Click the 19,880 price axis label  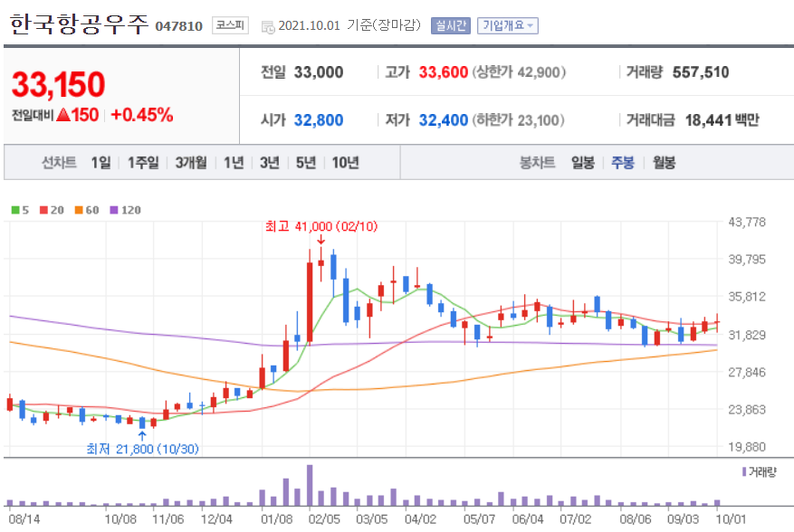(747, 447)
